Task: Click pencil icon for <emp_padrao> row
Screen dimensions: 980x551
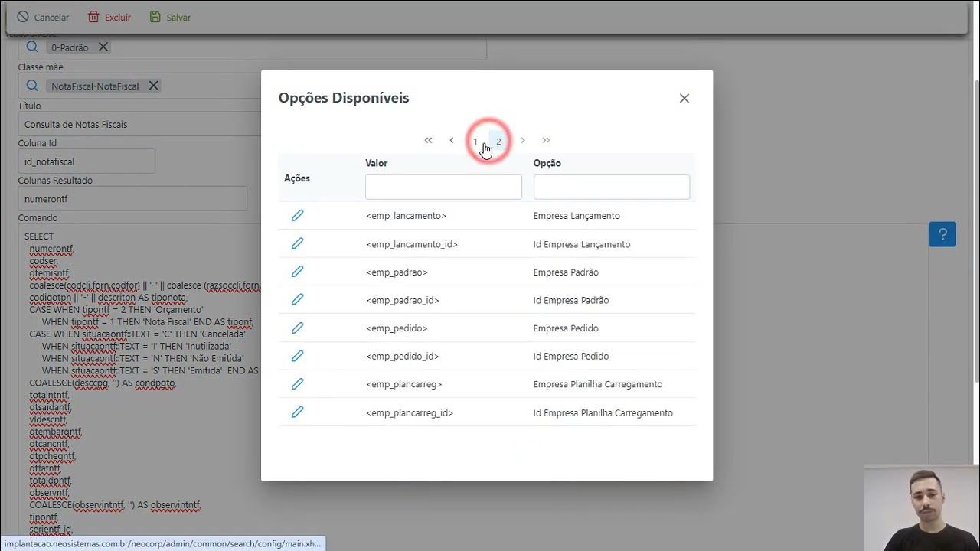Action: pos(297,272)
